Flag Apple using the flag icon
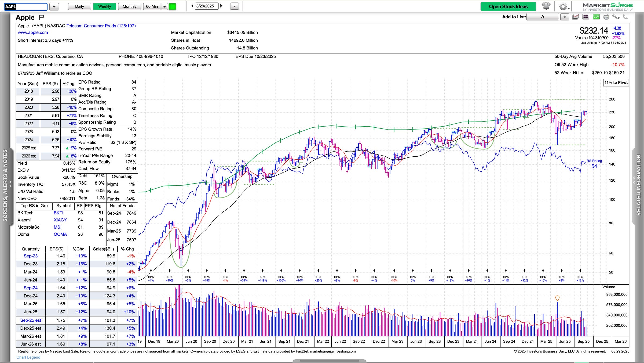Viewport: 644px width, 363px height. click(41, 17)
